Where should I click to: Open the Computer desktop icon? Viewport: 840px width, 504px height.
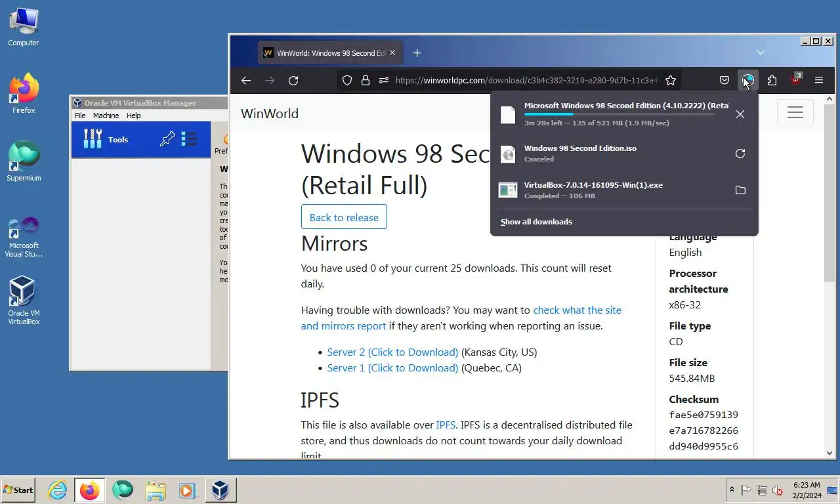tap(24, 28)
